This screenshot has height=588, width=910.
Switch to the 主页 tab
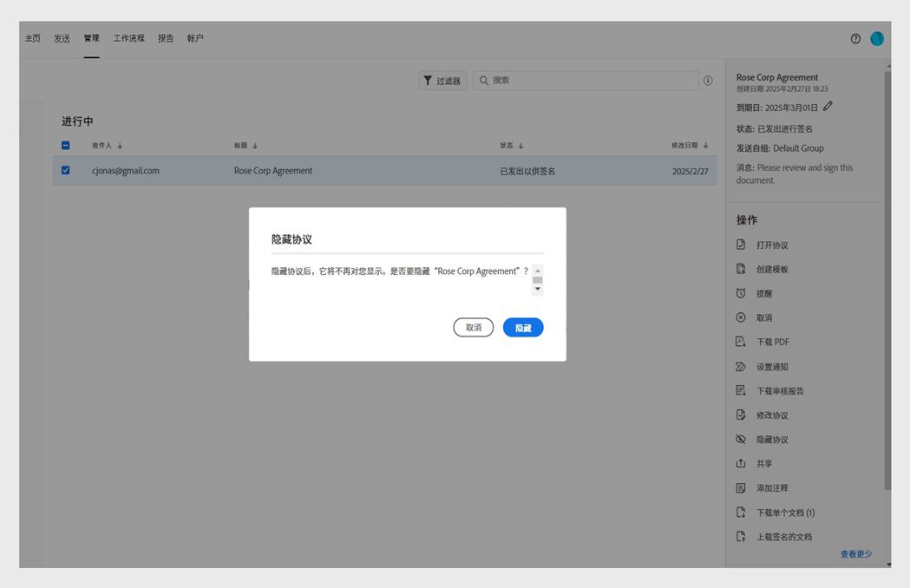[x=33, y=38]
